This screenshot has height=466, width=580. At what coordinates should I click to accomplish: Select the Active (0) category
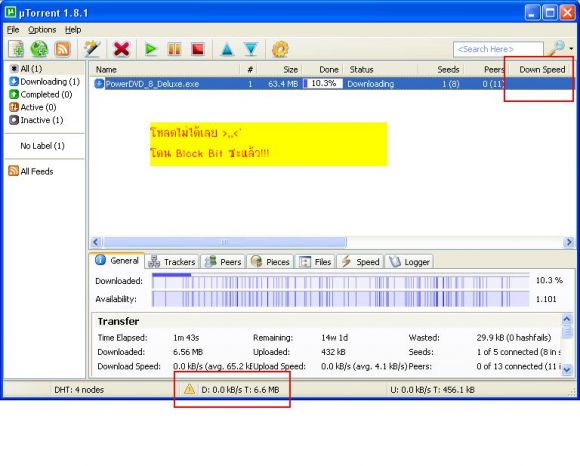[x=33, y=107]
